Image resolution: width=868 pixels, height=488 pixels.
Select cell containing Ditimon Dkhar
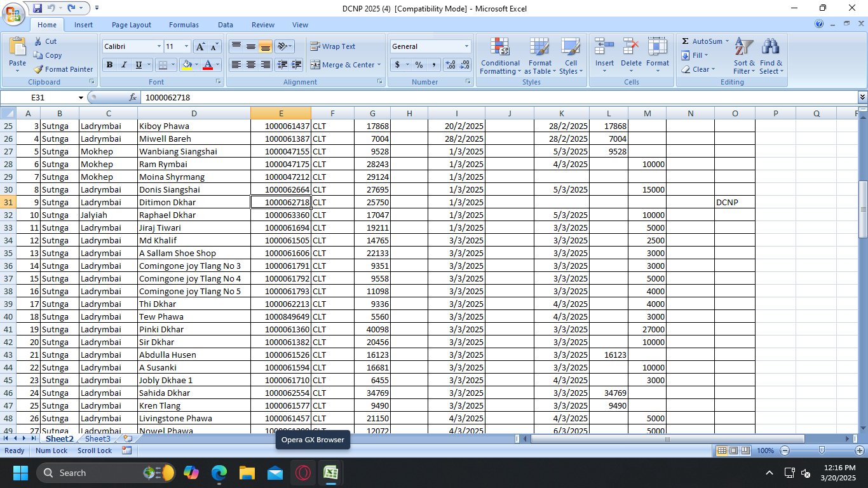tap(193, 202)
